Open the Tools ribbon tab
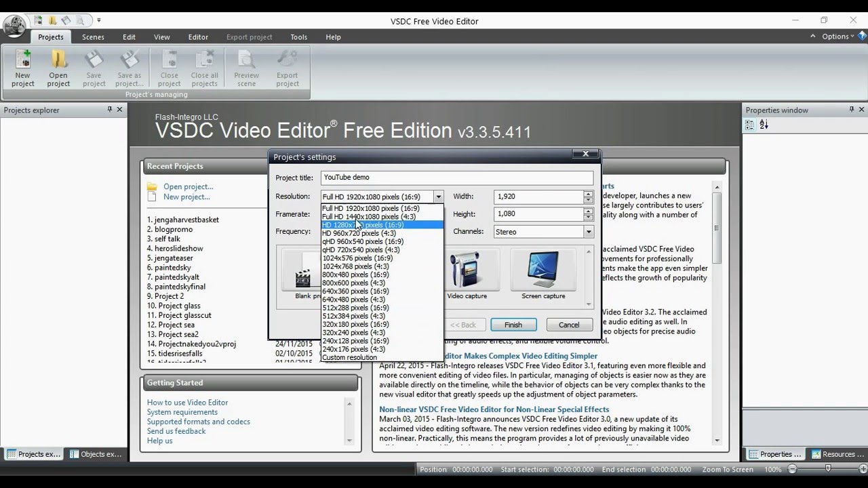Viewport: 868px width, 488px height. tap(299, 37)
